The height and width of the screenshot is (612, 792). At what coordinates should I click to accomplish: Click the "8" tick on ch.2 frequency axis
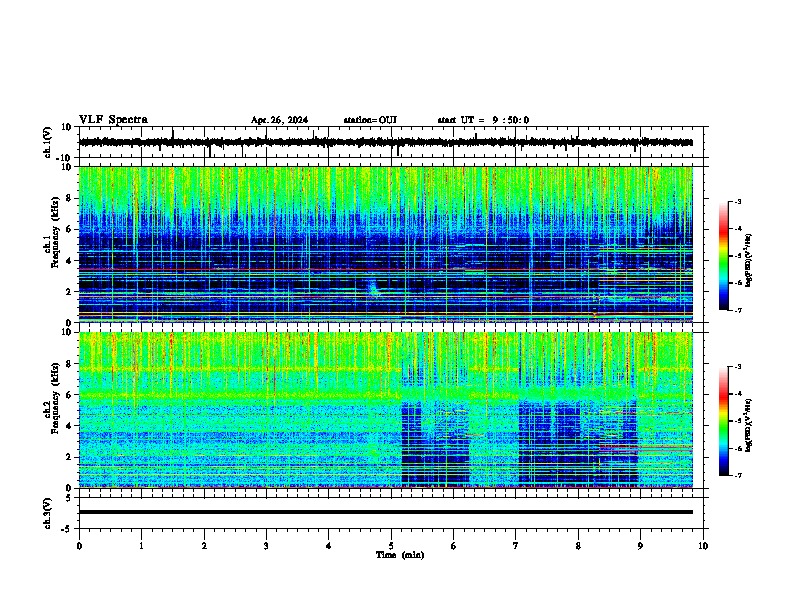click(69, 364)
